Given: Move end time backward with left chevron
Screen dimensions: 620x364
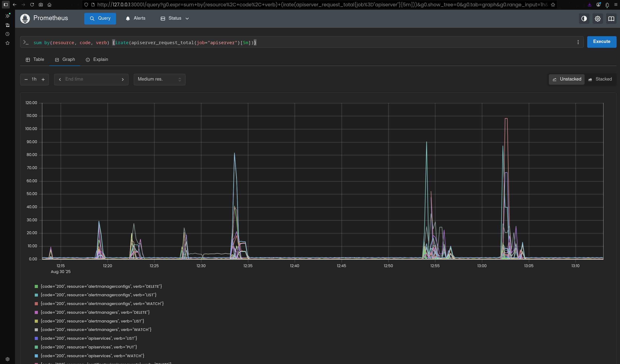Looking at the screenshot, I should click(x=60, y=79).
